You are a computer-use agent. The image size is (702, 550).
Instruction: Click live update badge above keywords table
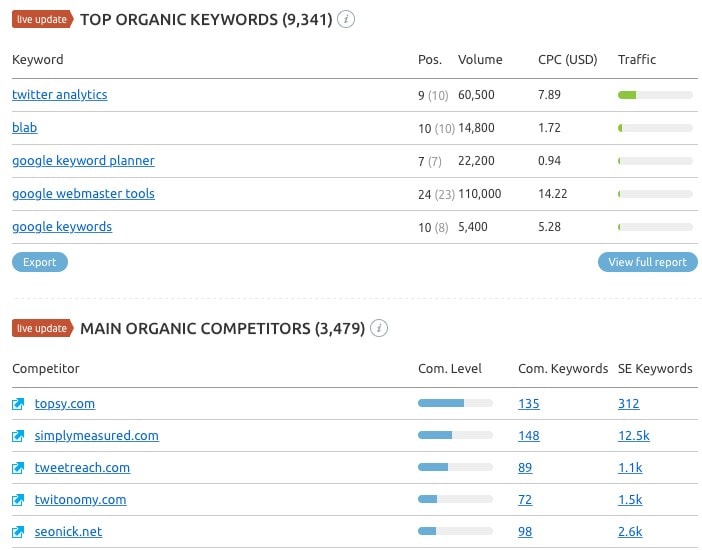[x=41, y=20]
